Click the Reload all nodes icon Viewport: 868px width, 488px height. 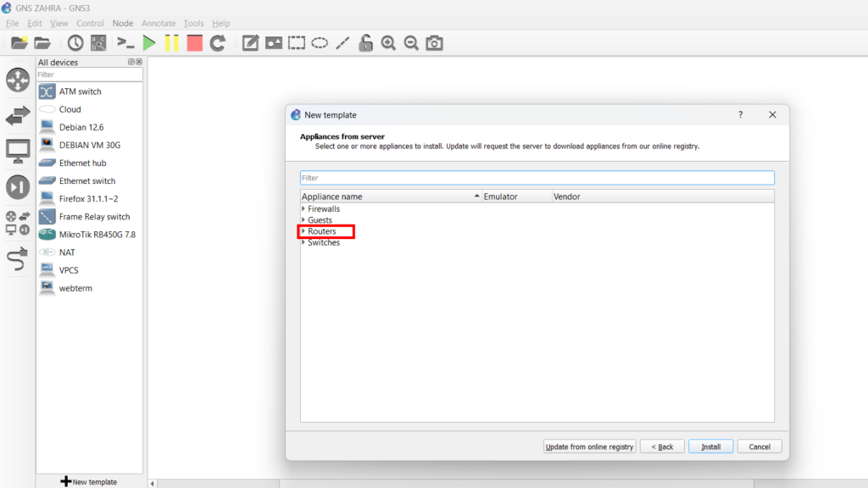218,43
